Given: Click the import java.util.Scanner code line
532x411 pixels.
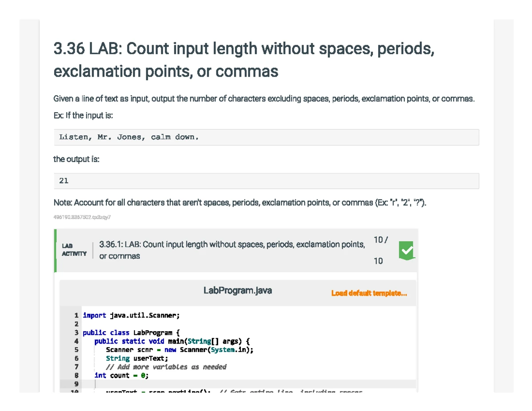Looking at the screenshot, I should 131,316.
